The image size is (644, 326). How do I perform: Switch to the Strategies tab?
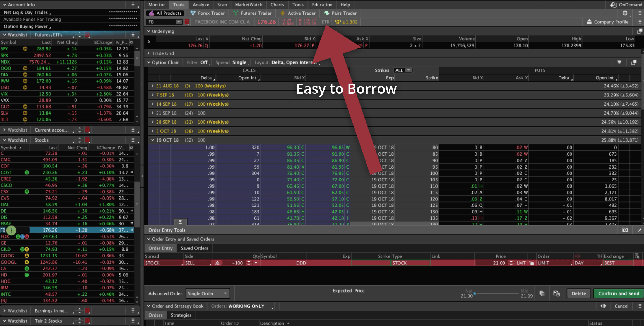click(x=181, y=315)
